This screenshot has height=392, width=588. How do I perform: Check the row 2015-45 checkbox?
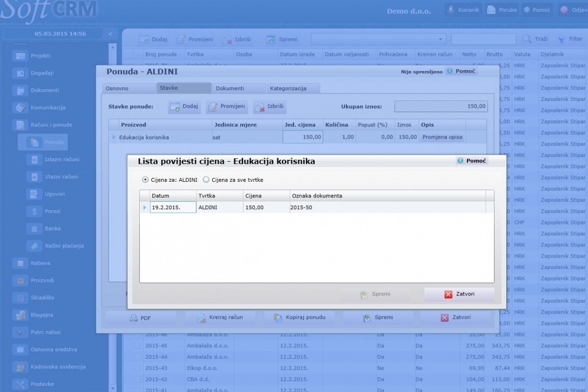(x=138, y=346)
